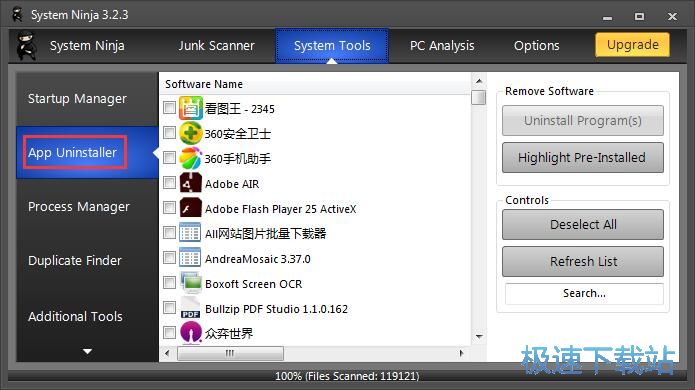695x390 pixels.
Task: Click the AII网站图片批量下载器 app icon
Action: [x=190, y=233]
